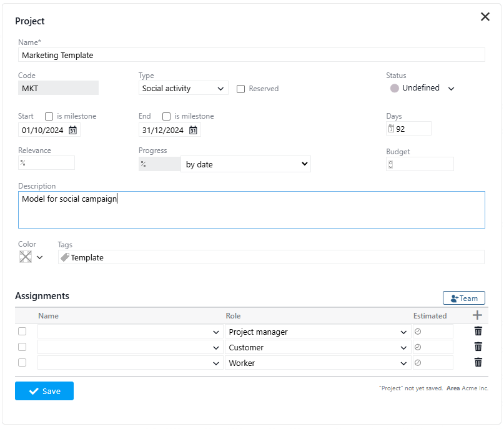Open the Team selector
This screenshot has height=429, width=504.
point(463,298)
